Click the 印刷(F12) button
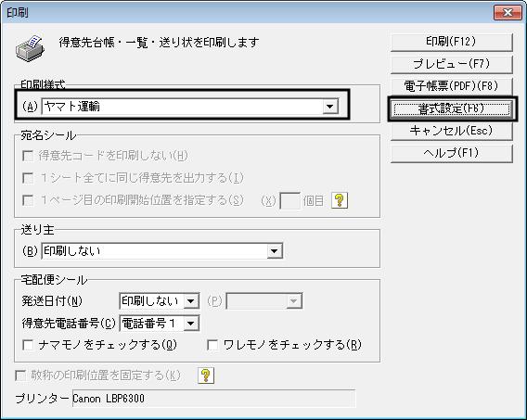This screenshot has height=420, width=527. [451, 42]
